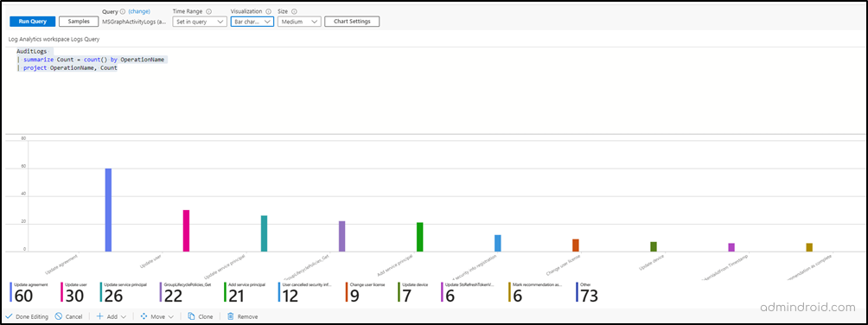Expand the Size Medium dropdown
This screenshot has height=325, width=868.
pos(299,22)
